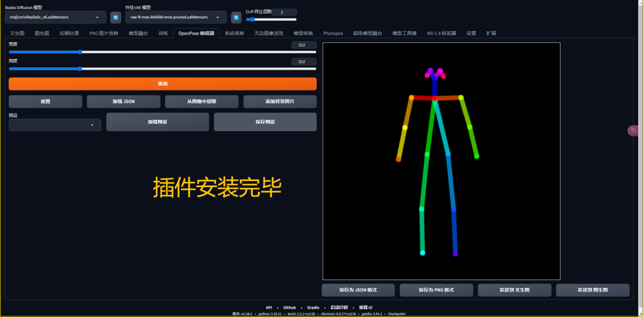Click 发送到 文生图 button
644x317 pixels.
515,290
